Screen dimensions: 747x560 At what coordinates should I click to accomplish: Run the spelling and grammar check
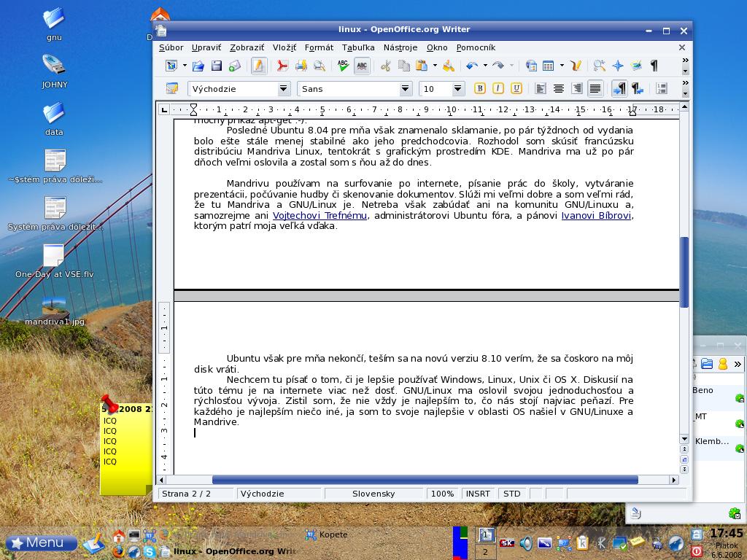click(x=343, y=66)
